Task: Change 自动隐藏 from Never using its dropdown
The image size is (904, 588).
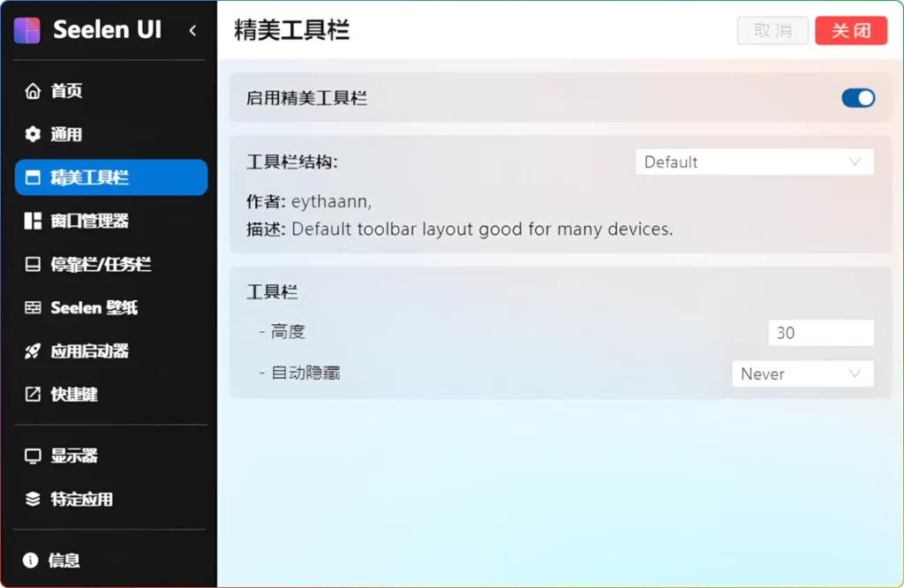Action: tap(802, 373)
